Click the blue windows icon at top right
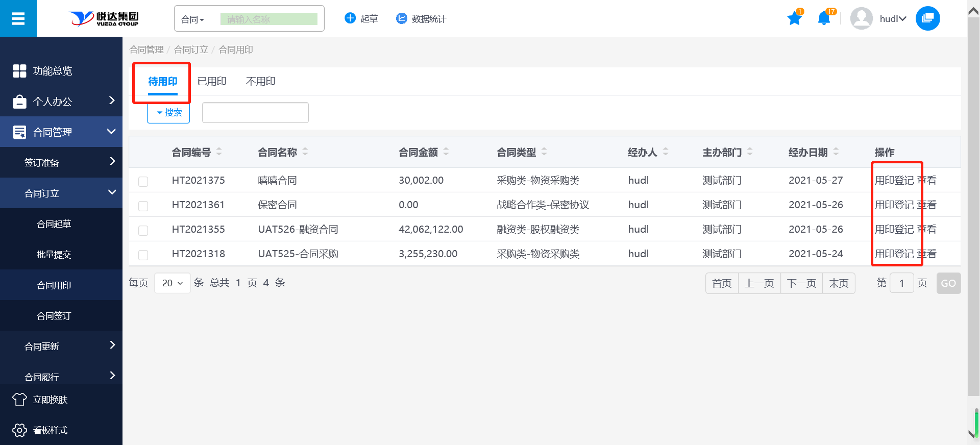980x445 pixels. [x=927, y=19]
